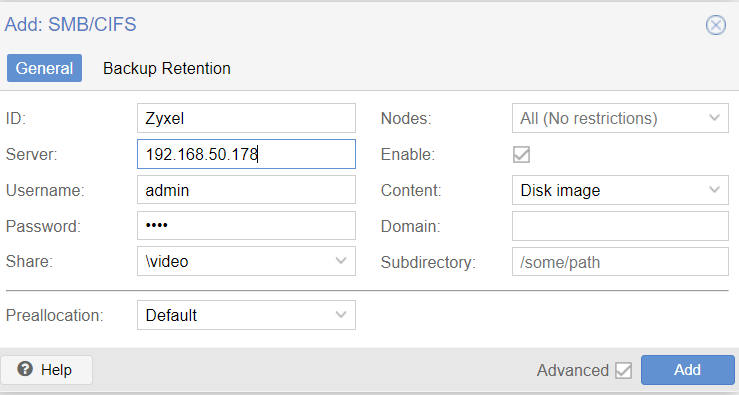Click the Help question mark icon
The height and width of the screenshot is (395, 739).
point(25,369)
